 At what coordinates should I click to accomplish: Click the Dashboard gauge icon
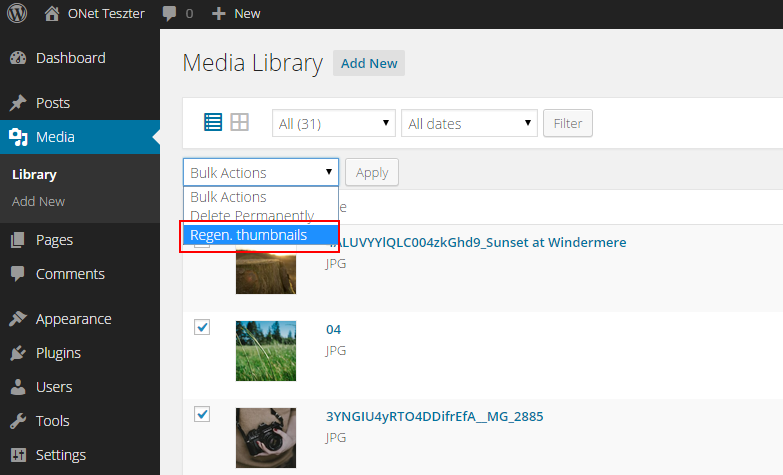(x=17, y=58)
